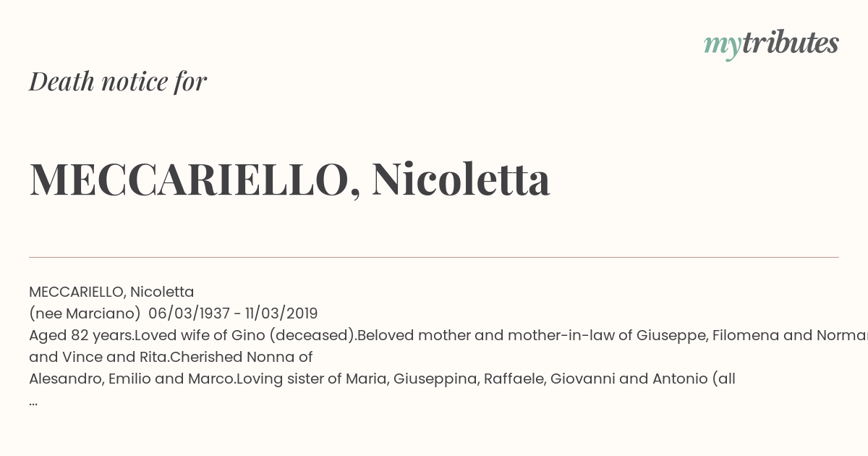Click the small "MECCARIELLO, Nicoletta" body line

111,292
